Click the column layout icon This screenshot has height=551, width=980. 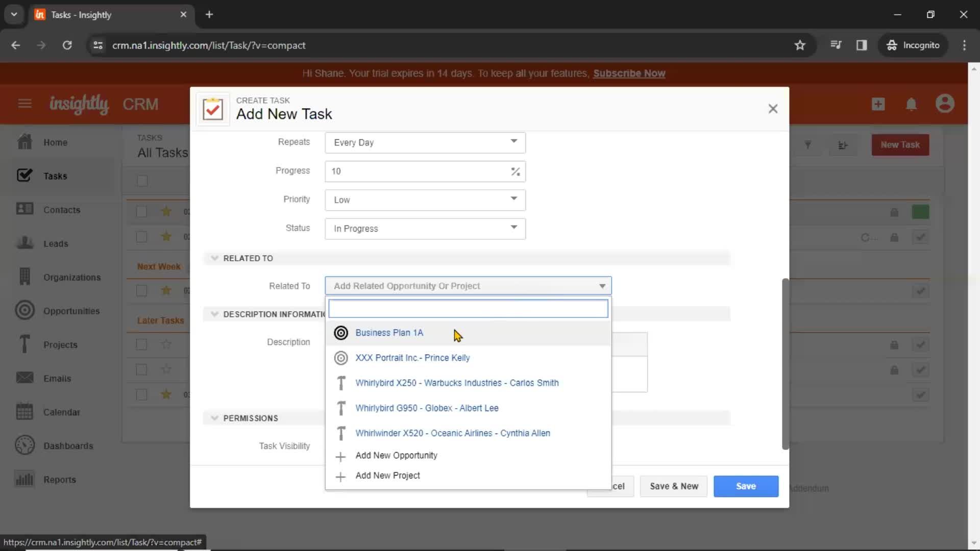click(x=843, y=145)
